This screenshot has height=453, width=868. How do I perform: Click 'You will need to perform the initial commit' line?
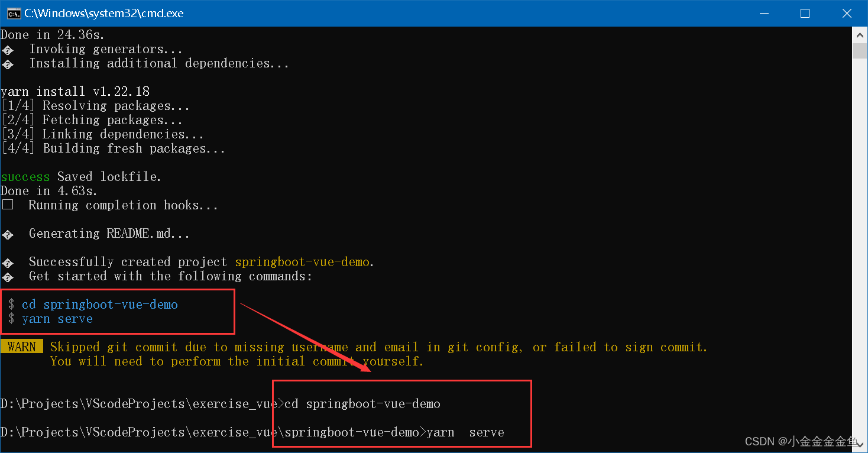[237, 361]
